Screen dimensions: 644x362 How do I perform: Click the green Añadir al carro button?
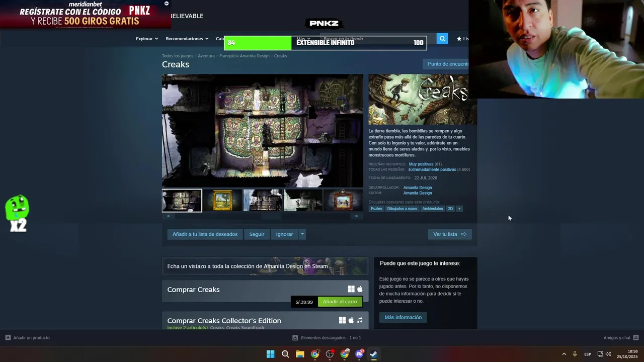(340, 302)
